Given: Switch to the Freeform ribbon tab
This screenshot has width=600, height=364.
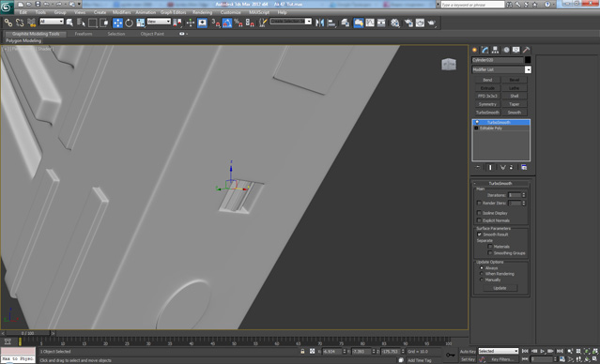Looking at the screenshot, I should (x=84, y=34).
